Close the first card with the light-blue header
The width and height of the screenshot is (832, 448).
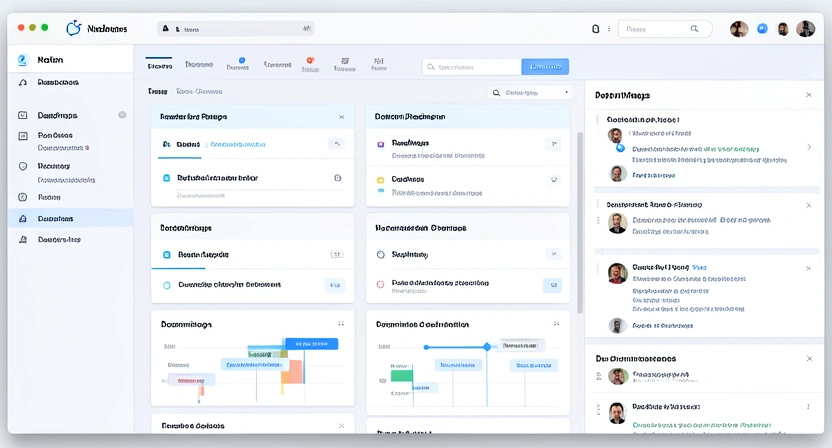click(341, 117)
